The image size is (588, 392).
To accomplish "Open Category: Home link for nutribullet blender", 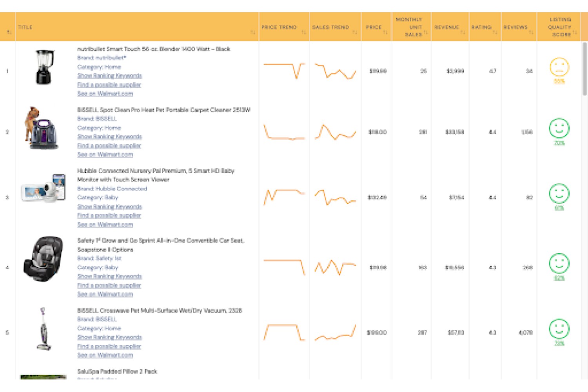I will [99, 67].
